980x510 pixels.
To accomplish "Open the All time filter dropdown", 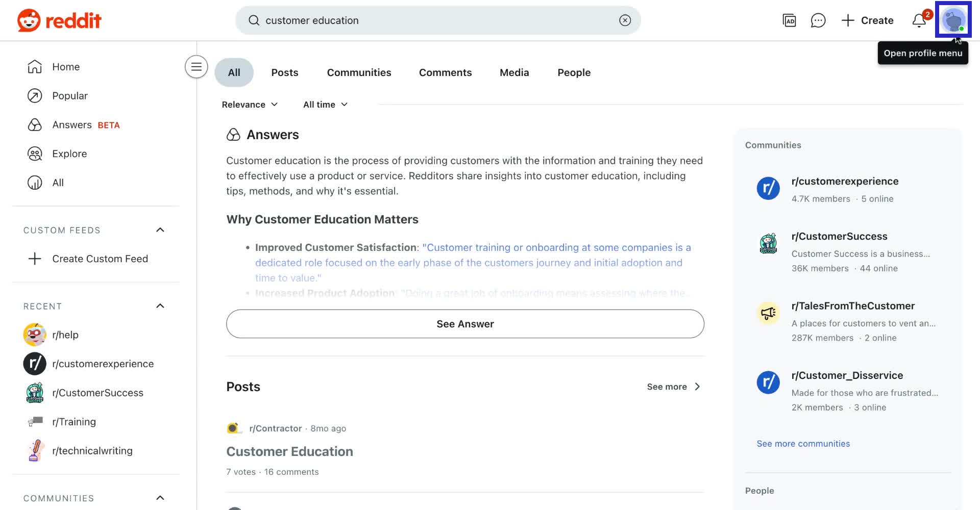I will pos(325,105).
